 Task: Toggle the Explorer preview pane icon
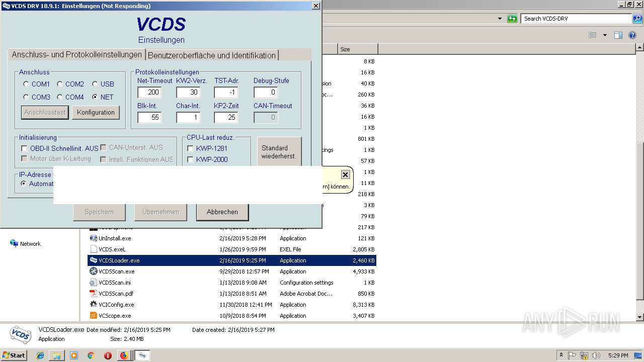[x=618, y=35]
